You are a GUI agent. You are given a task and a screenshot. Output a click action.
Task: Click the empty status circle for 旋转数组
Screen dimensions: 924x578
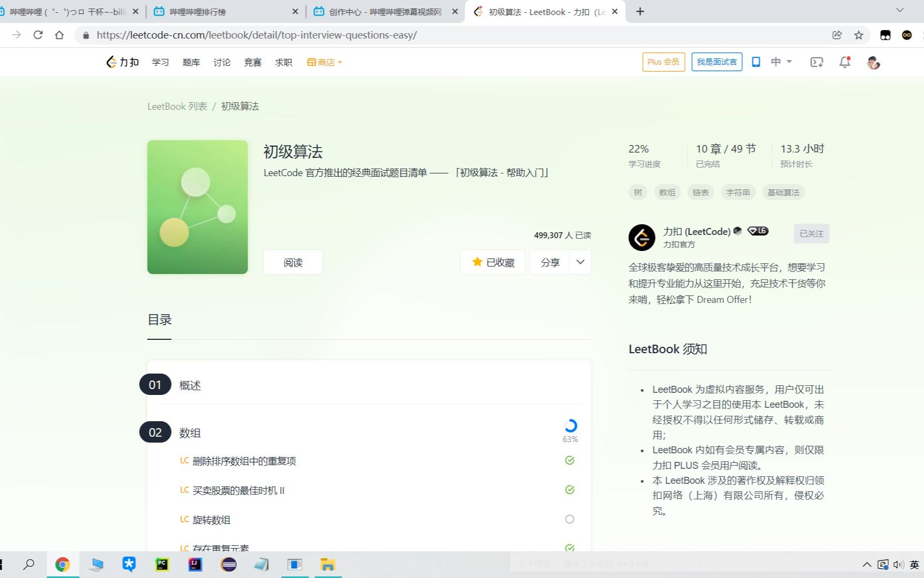(x=569, y=519)
